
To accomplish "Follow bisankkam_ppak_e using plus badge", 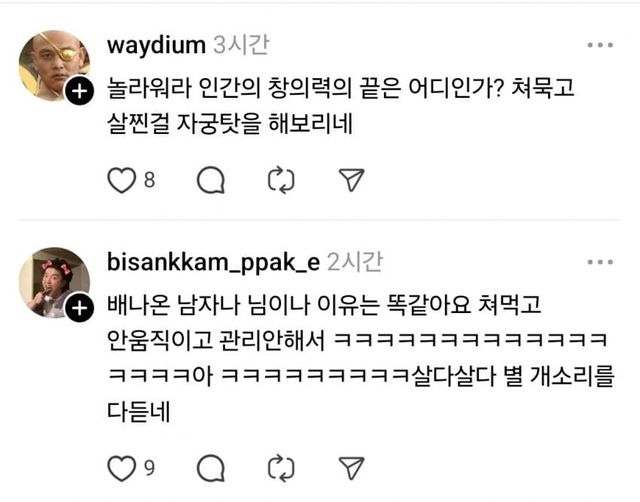I will 80,308.
